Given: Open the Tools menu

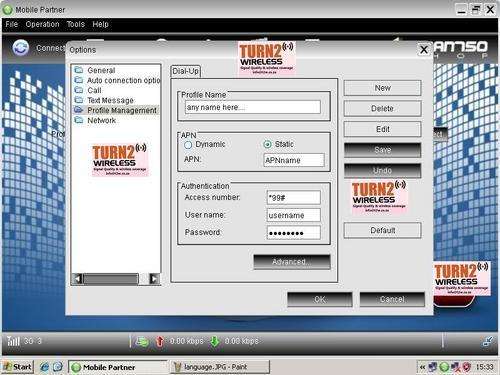Looking at the screenshot, I should 76,24.
